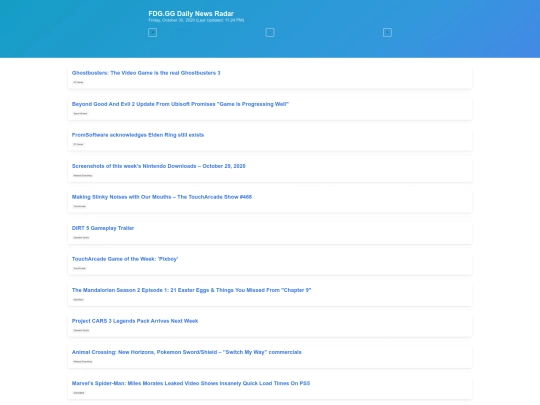Click the source tag under the Animal Crossing article
Viewport: 540px width, 405px height.
[x=83, y=361]
